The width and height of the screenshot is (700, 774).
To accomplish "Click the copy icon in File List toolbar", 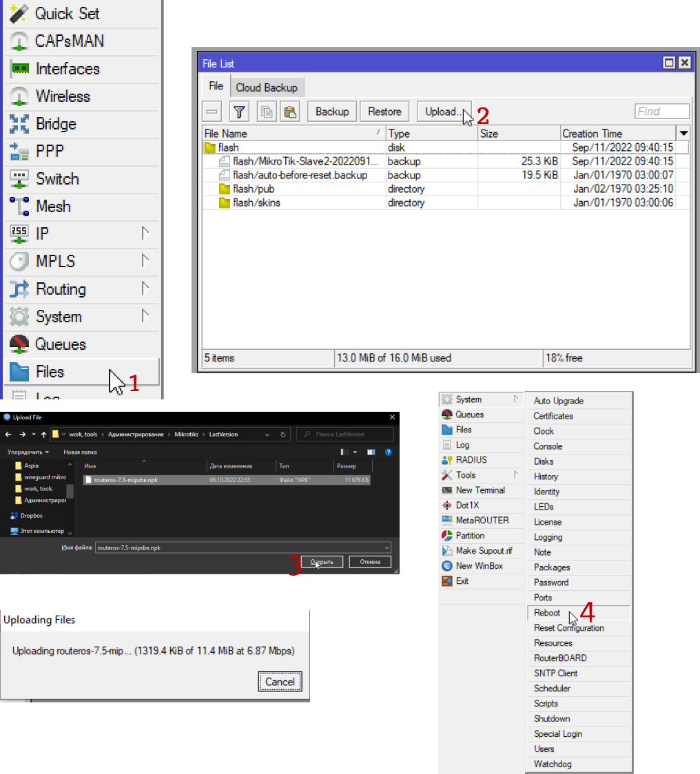I will click(x=267, y=112).
